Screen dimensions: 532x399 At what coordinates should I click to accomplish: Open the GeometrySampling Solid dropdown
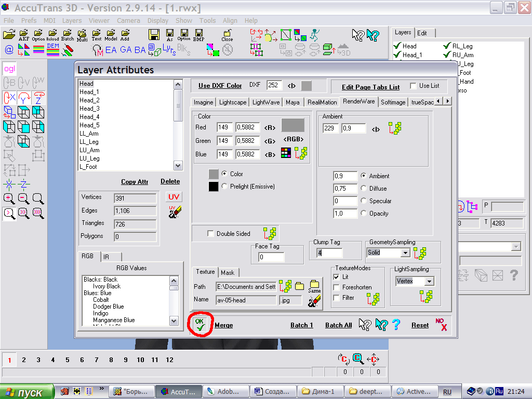(x=405, y=253)
